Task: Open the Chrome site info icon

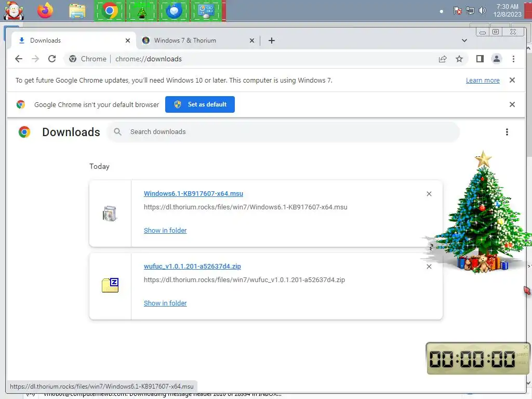Action: (73, 59)
